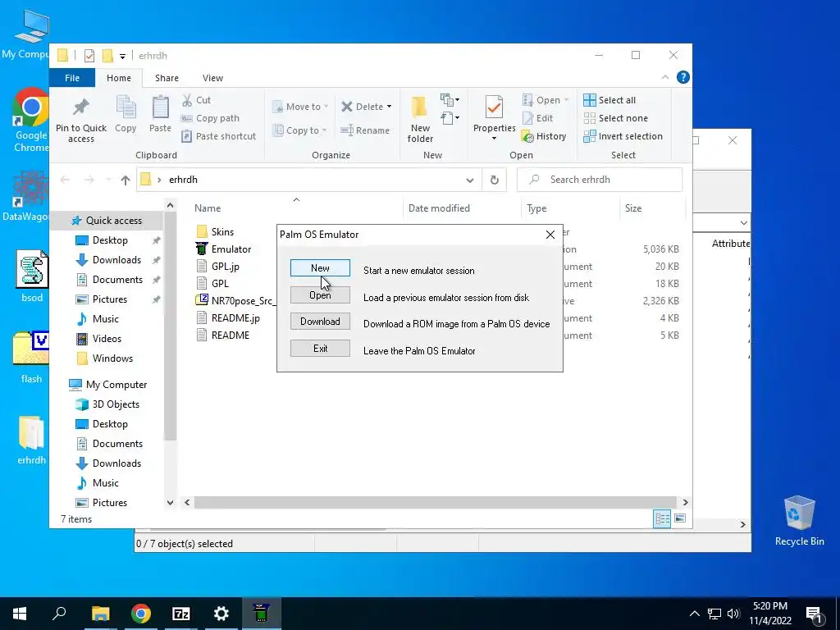Click the Date modified column header
Image resolution: width=840 pixels, height=630 pixels.
(439, 208)
